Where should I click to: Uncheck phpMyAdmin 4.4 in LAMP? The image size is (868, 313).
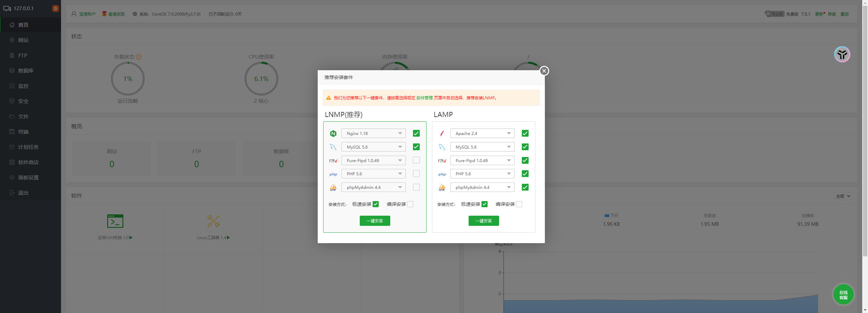[x=525, y=187]
